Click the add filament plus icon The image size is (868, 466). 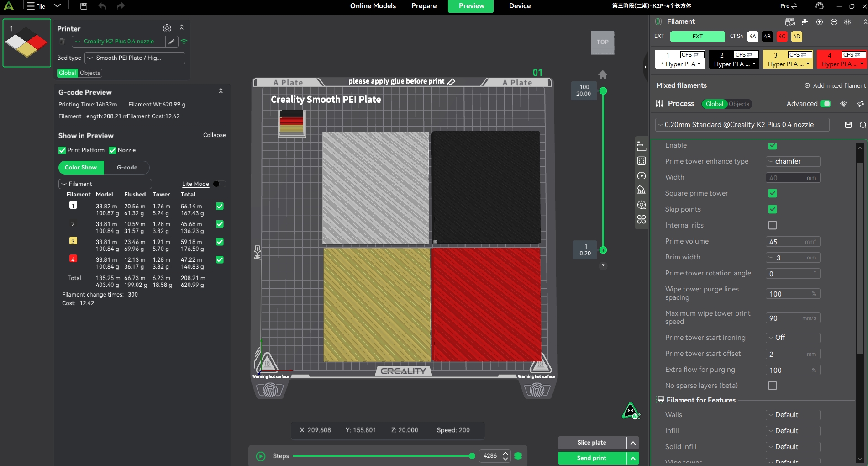click(x=820, y=22)
